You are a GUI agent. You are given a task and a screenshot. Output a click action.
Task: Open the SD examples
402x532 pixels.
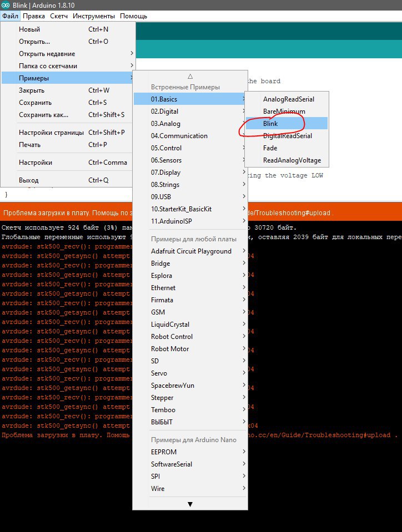[x=190, y=361]
